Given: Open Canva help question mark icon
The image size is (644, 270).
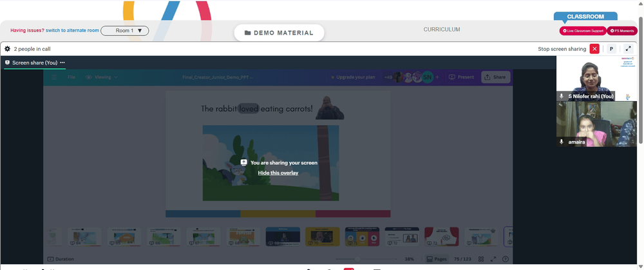Looking at the screenshot, I should coord(506,259).
